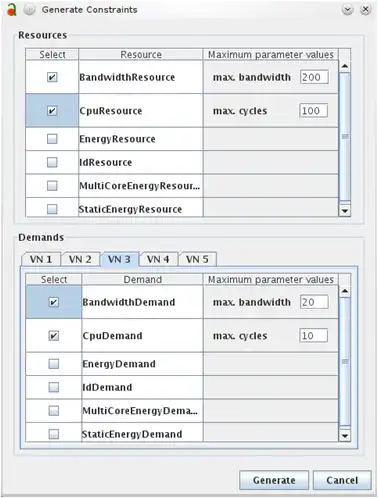Click the Demands Maximum parameter values header
The height and width of the screenshot is (498, 378).
pos(271,279)
